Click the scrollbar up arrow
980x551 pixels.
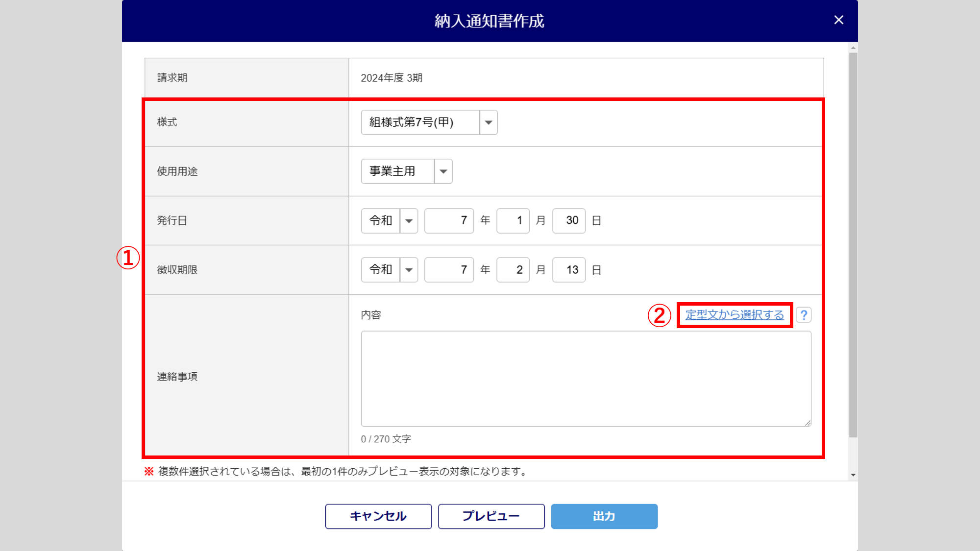click(853, 48)
